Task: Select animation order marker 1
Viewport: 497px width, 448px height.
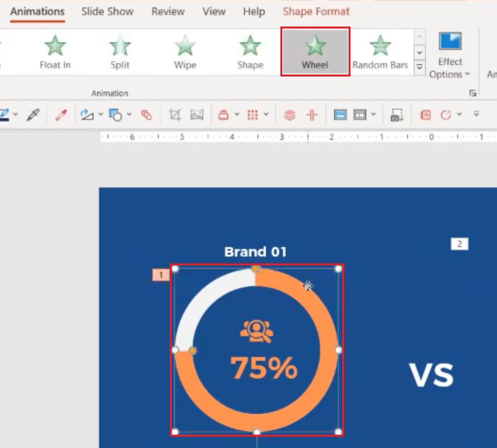Action: (x=160, y=275)
